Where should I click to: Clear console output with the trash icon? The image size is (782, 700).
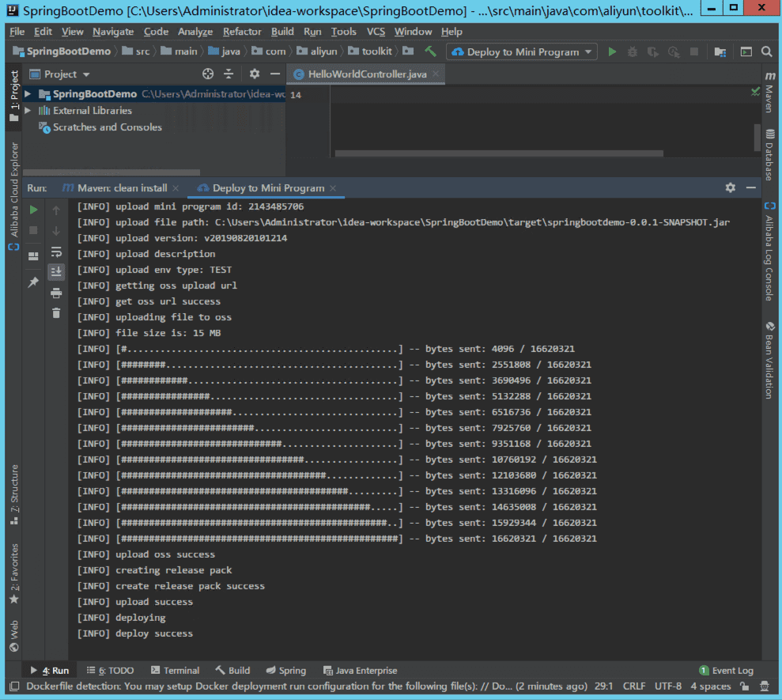pyautogui.click(x=56, y=313)
